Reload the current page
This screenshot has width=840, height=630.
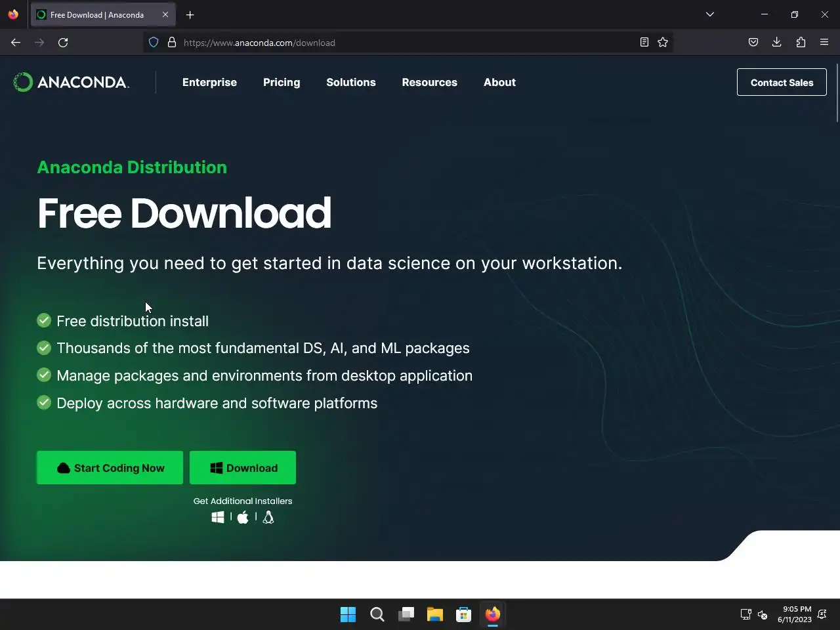pos(63,43)
